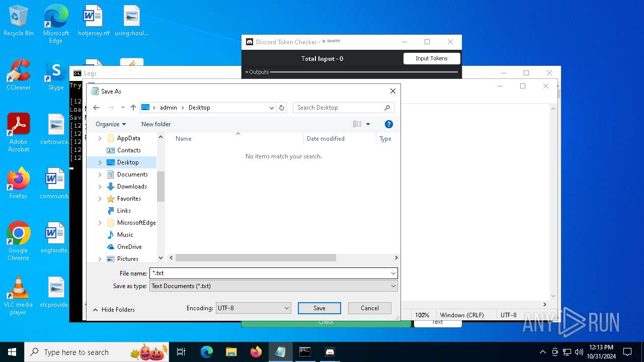Click Input Tokens in Discord Token Checker
Viewport: 644px width, 362px height.
(x=432, y=58)
